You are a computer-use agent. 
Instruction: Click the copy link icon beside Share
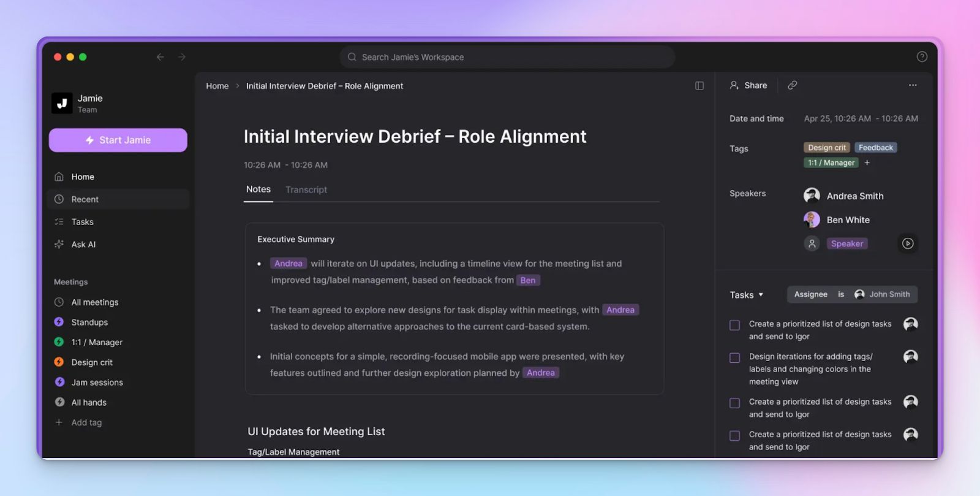(x=792, y=85)
